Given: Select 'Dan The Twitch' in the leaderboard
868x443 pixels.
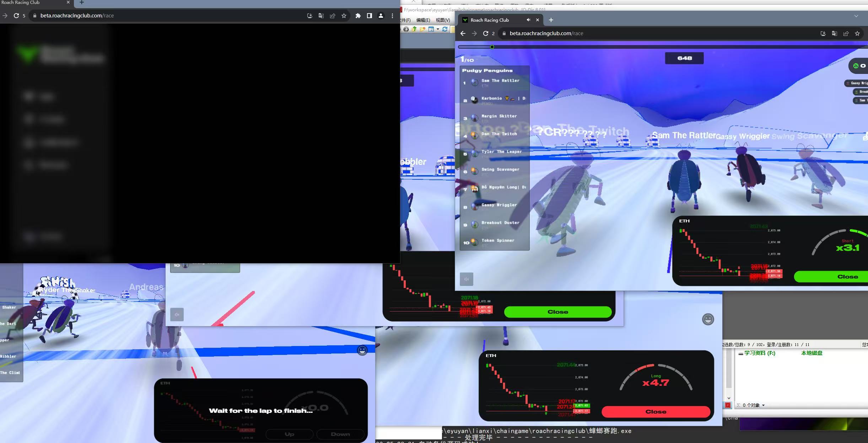Looking at the screenshot, I should tap(495, 136).
